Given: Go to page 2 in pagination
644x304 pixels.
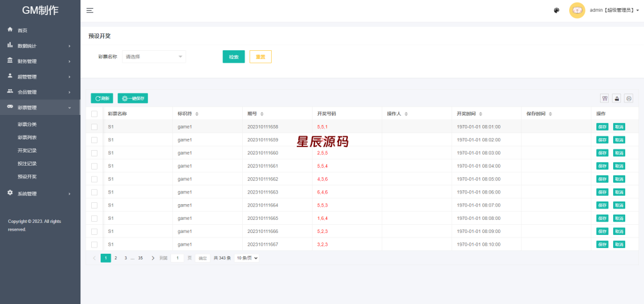Looking at the screenshot, I should [116, 258].
